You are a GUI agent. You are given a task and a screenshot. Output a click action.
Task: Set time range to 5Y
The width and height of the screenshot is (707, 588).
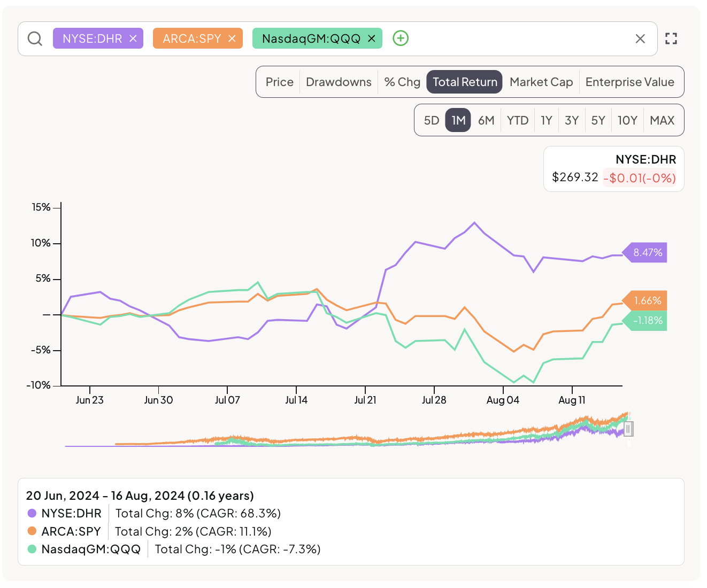pos(598,120)
